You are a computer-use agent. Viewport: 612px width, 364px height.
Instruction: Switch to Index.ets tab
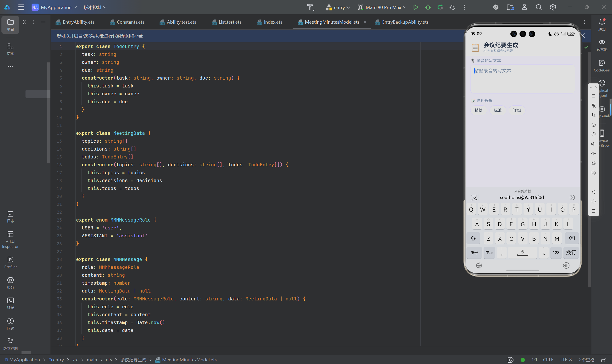point(270,22)
